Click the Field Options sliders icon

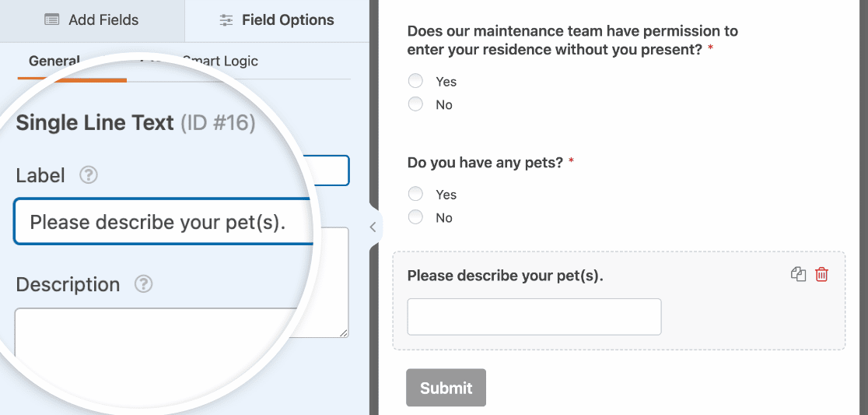pyautogui.click(x=226, y=20)
